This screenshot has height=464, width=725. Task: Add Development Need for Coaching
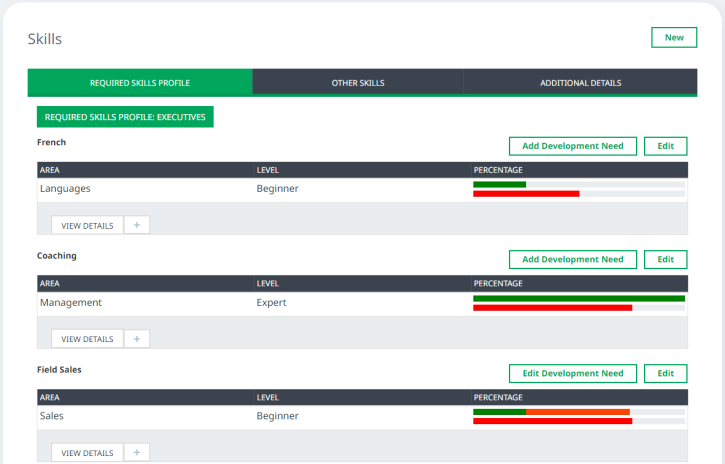[x=572, y=260]
